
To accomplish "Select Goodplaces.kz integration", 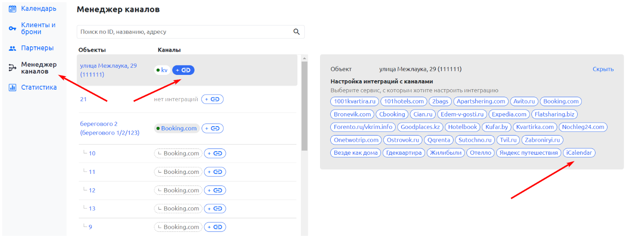I will tap(420, 127).
